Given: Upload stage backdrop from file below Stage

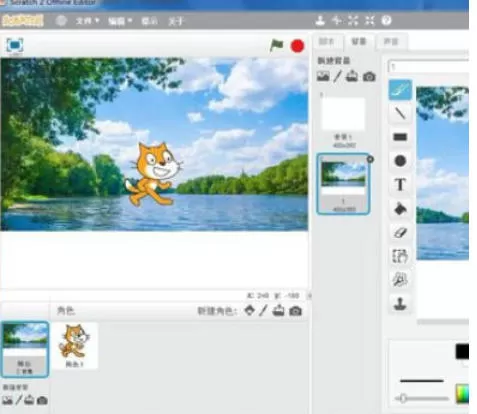Looking at the screenshot, I should (29, 400).
